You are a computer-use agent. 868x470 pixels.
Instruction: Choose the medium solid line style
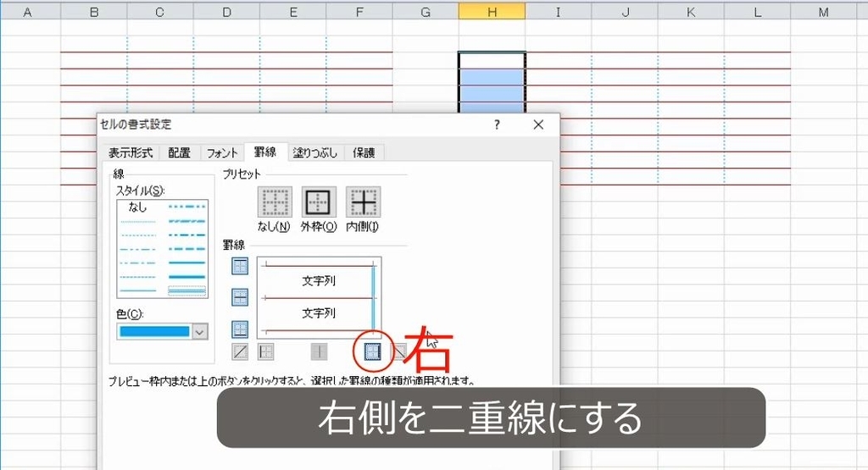[187, 263]
